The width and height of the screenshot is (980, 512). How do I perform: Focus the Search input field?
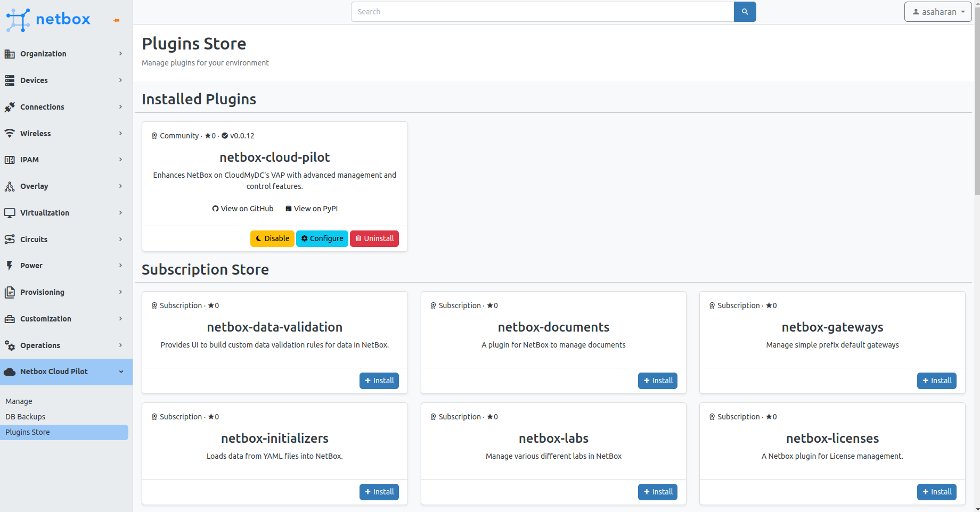point(542,12)
